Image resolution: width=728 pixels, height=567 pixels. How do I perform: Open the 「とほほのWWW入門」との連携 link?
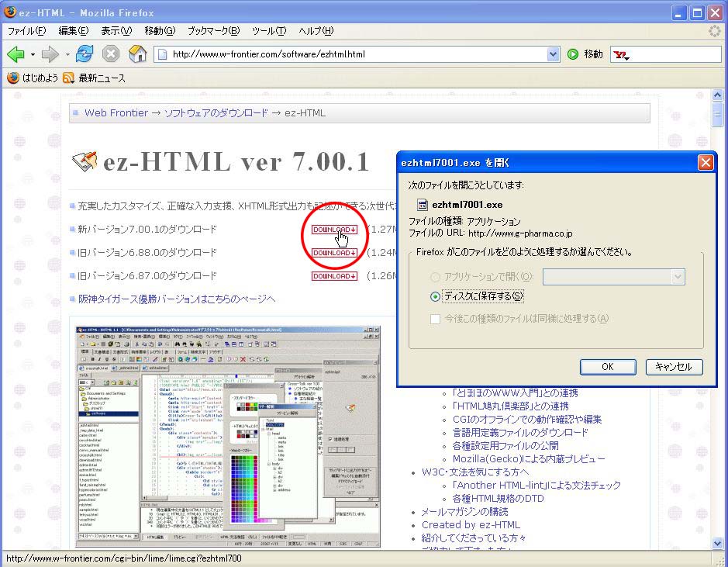click(x=515, y=392)
